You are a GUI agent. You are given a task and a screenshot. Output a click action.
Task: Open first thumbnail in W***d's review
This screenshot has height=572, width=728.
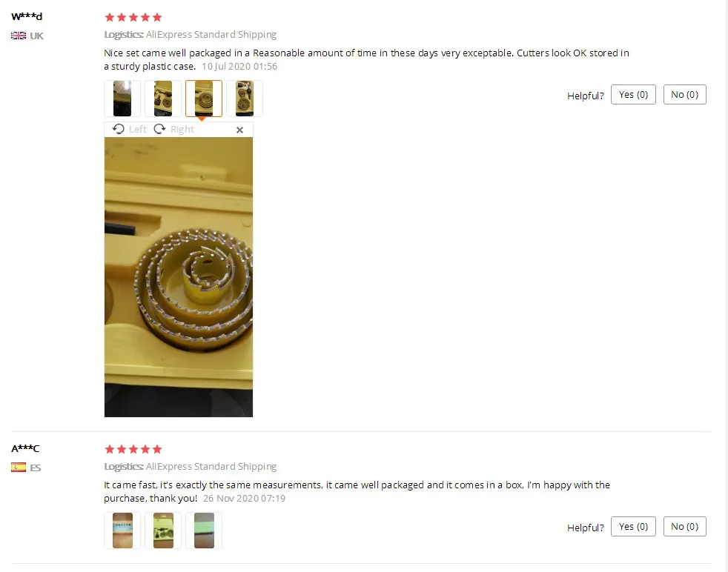tap(122, 99)
